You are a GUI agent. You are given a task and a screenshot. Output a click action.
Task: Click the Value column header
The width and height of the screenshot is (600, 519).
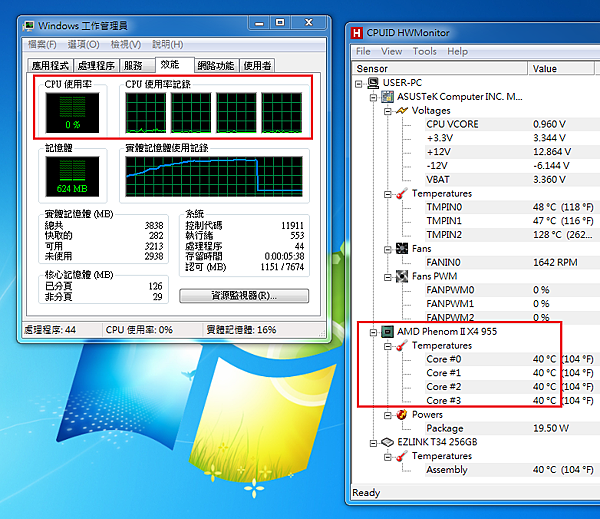pyautogui.click(x=561, y=69)
